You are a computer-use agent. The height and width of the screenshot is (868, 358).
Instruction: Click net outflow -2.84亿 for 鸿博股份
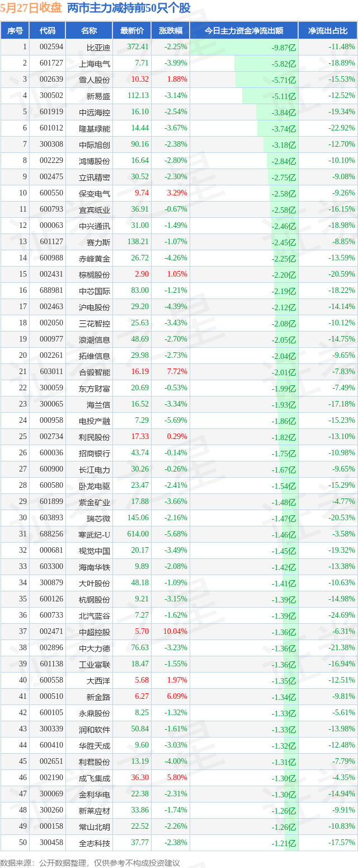pyautogui.click(x=284, y=161)
